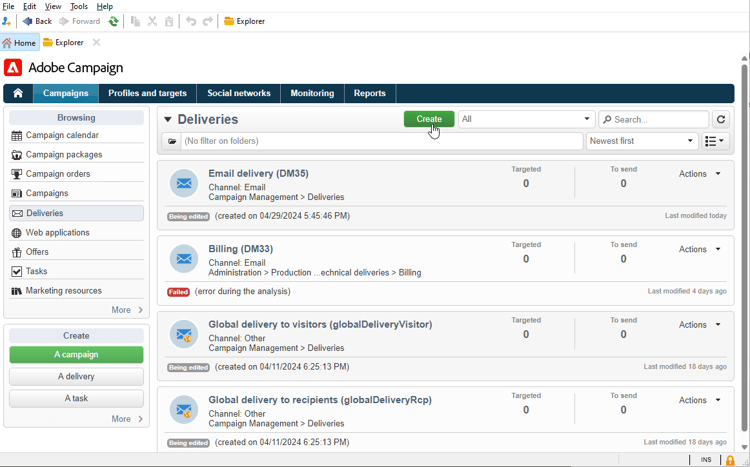Open Social networks tab
750x467 pixels.
tap(239, 93)
